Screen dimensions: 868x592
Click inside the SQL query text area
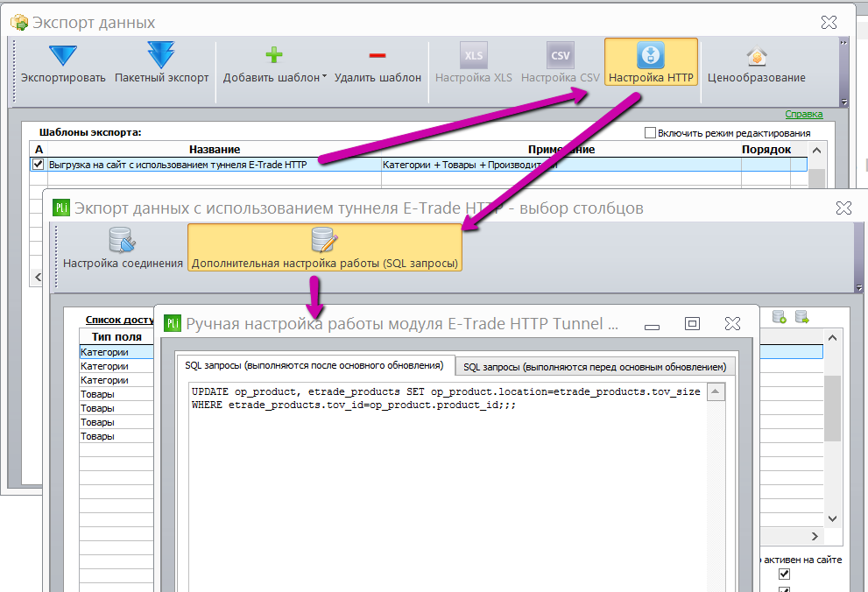click(x=448, y=487)
